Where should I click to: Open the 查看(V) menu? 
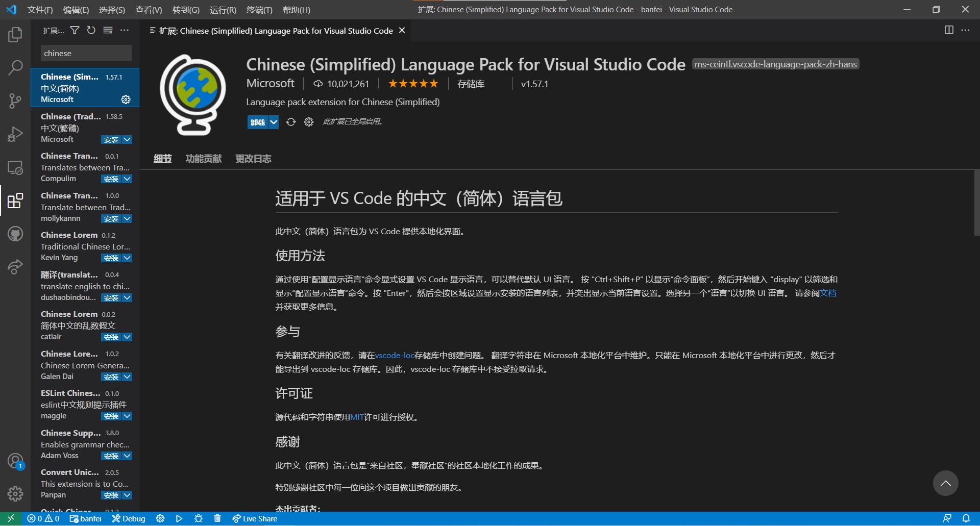click(x=149, y=10)
